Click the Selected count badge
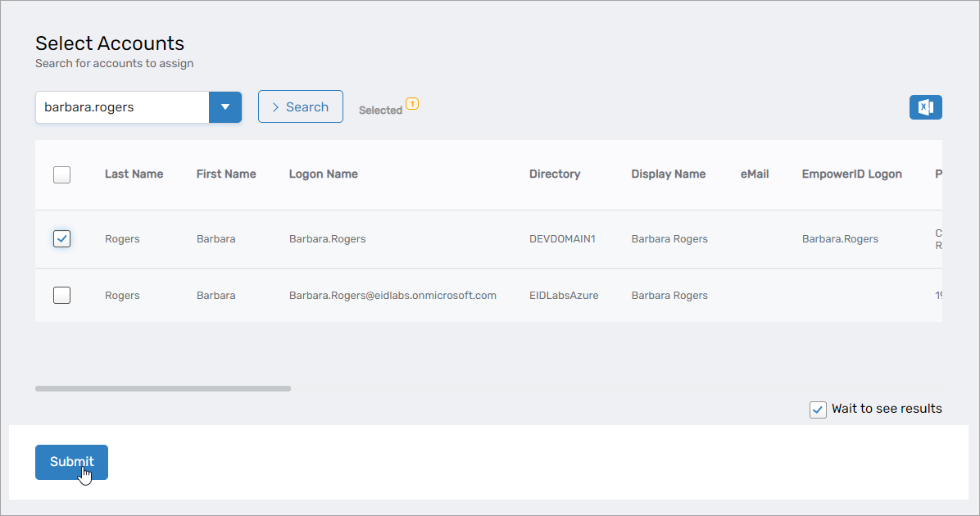Screen dimensions: 980x516 point(412,104)
